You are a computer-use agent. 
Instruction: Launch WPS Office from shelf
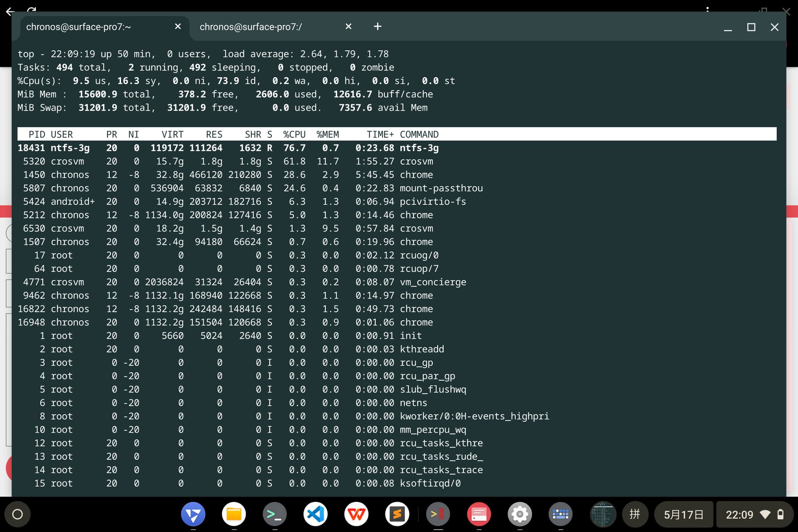click(x=356, y=515)
